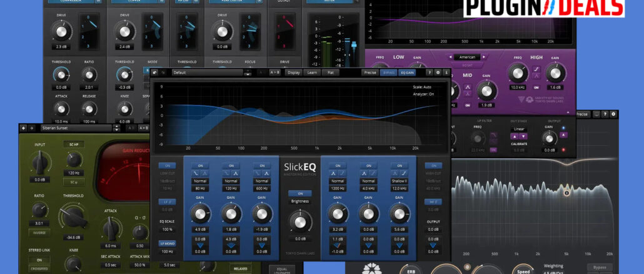Click Learn in SlickEQ toolbar
Image resolution: width=644 pixels, height=274 pixels.
pyautogui.click(x=312, y=73)
